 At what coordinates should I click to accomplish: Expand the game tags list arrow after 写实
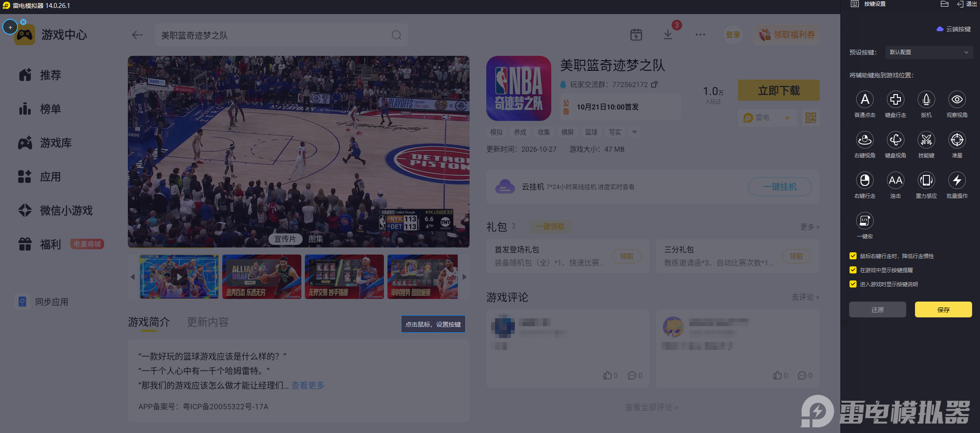(634, 132)
